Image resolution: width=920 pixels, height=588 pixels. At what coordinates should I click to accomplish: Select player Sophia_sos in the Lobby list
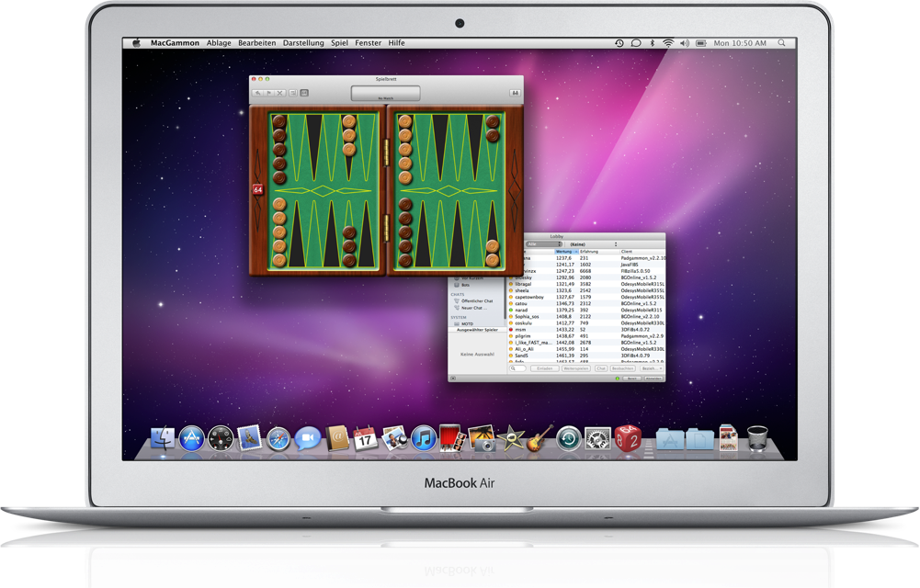[586, 317]
